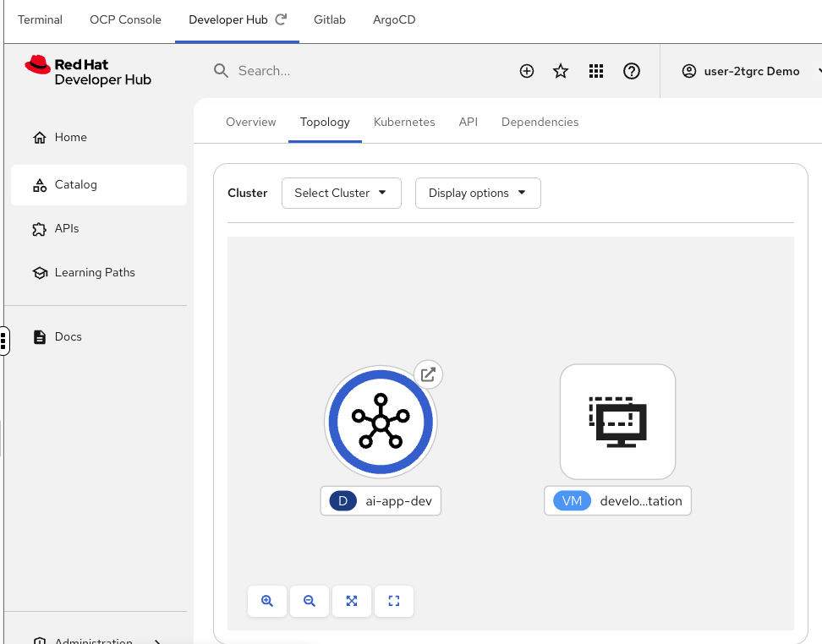Go to APIs in the sidebar

tap(67, 229)
